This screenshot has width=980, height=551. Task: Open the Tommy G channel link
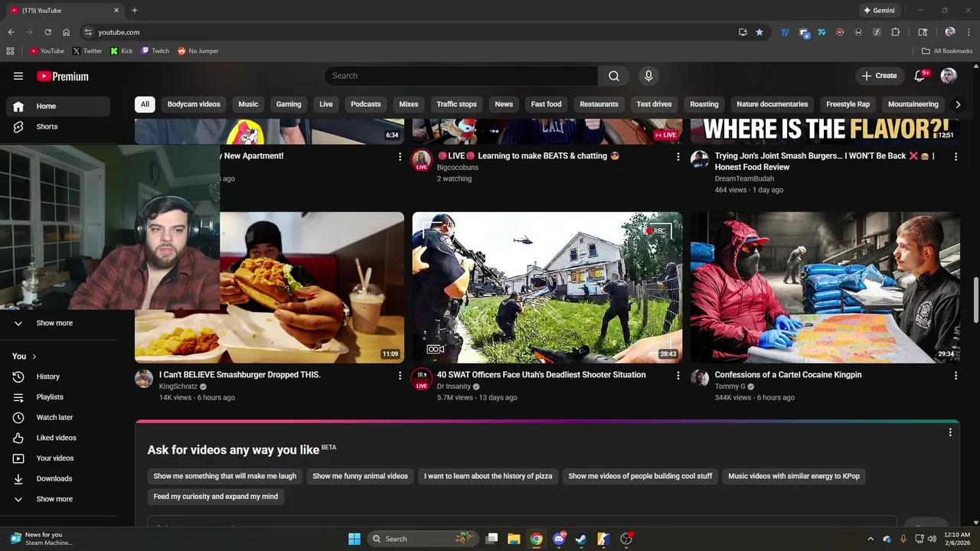coord(730,386)
